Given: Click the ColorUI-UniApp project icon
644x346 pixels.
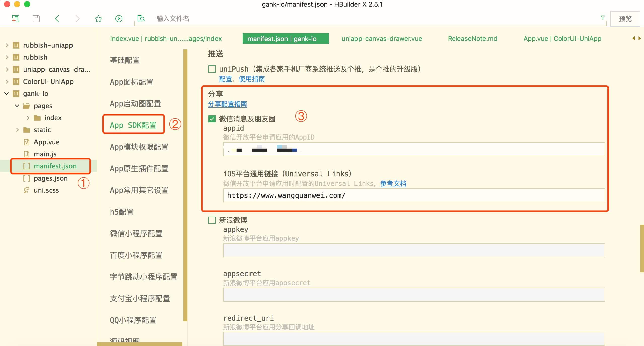Looking at the screenshot, I should tap(16, 81).
